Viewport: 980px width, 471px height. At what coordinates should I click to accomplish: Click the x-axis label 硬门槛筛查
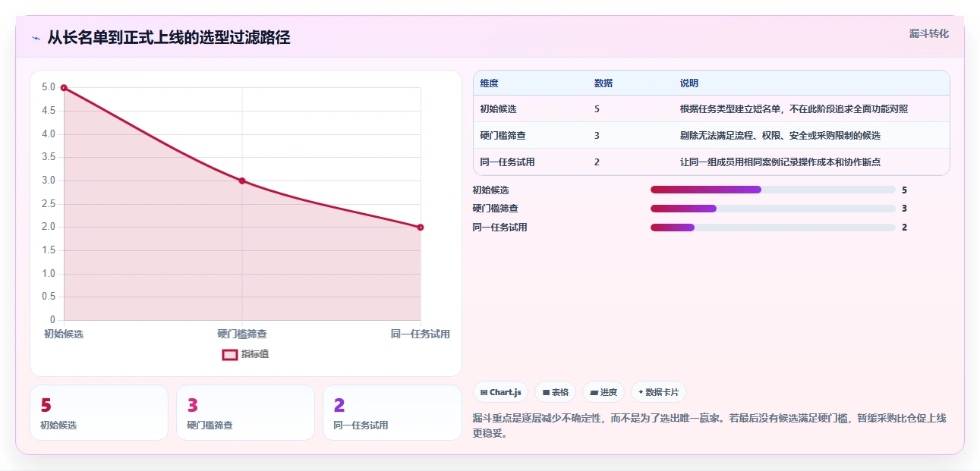tap(242, 334)
